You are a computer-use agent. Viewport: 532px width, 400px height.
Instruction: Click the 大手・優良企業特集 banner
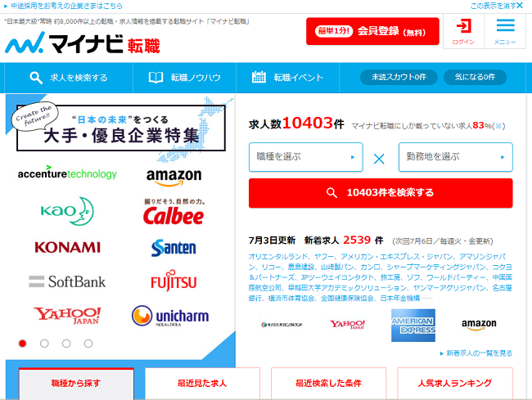pyautogui.click(x=121, y=128)
